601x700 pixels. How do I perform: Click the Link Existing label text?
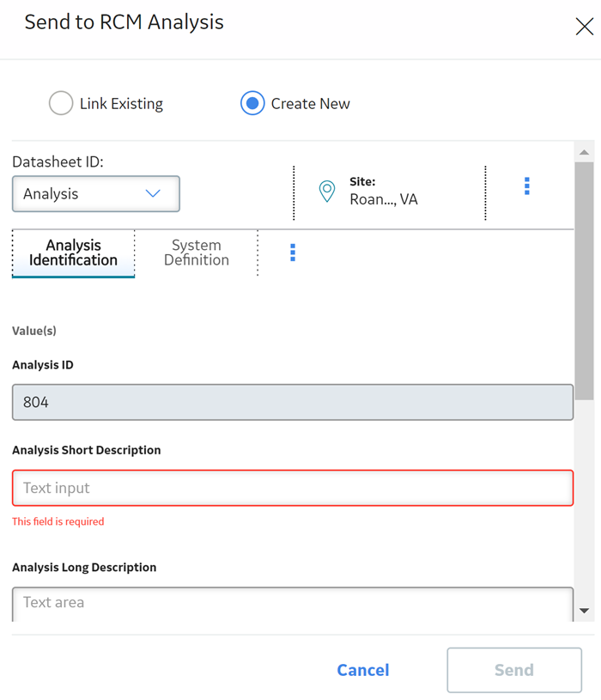point(121,104)
